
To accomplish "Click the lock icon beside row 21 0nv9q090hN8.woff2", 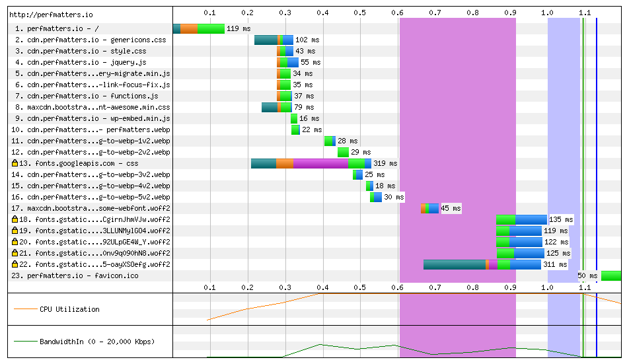I will point(15,253).
